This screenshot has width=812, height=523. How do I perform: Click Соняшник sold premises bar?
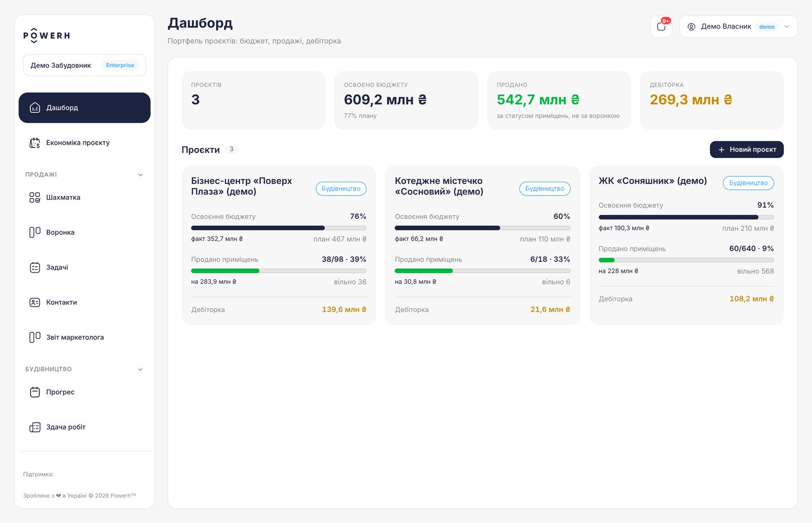click(x=686, y=260)
